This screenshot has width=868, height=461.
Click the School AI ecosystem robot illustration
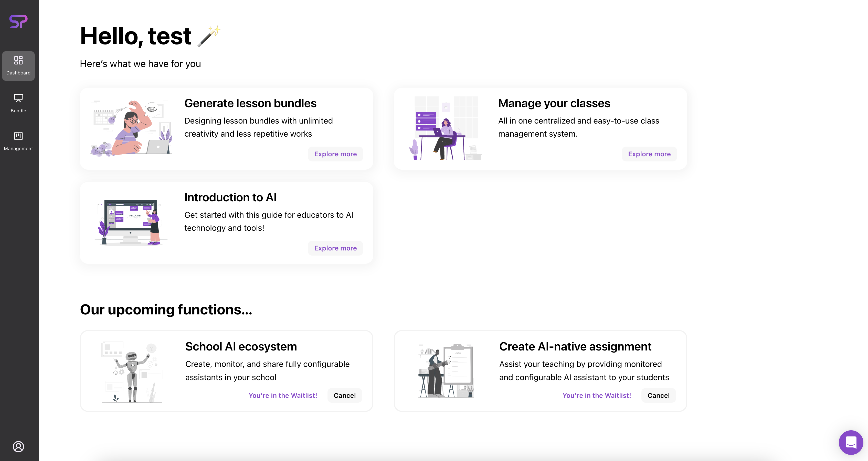pos(132,371)
